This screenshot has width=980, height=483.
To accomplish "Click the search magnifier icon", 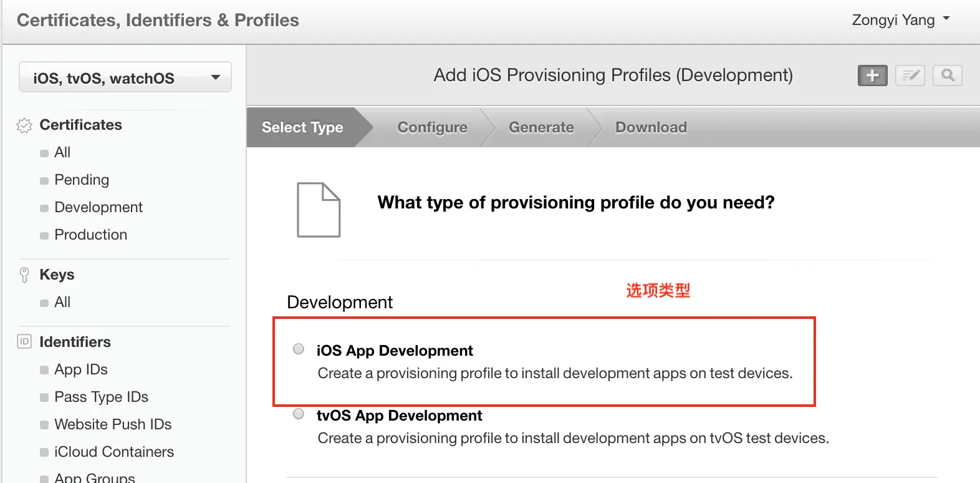I will click(x=948, y=76).
